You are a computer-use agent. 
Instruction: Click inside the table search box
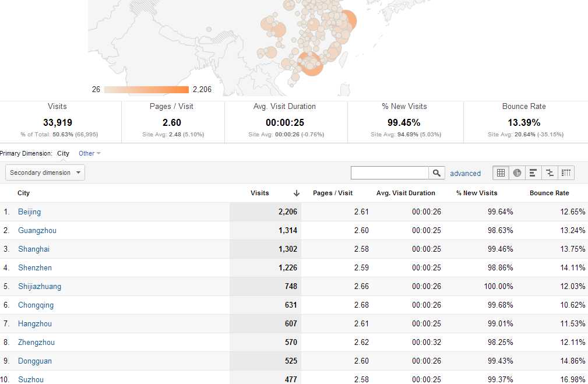point(389,173)
